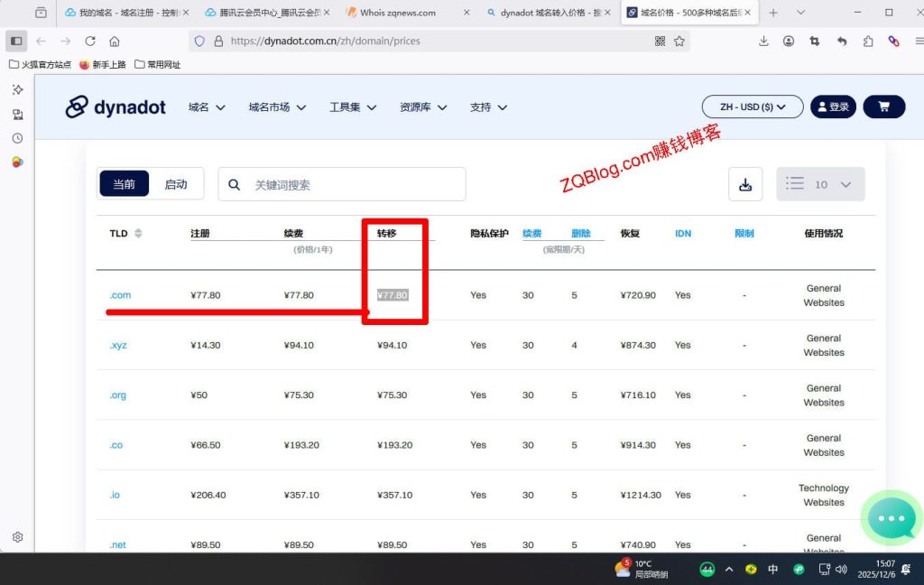Switch to the 当前 price toggle
Image resolution: width=924 pixels, height=585 pixels.
pyautogui.click(x=124, y=184)
